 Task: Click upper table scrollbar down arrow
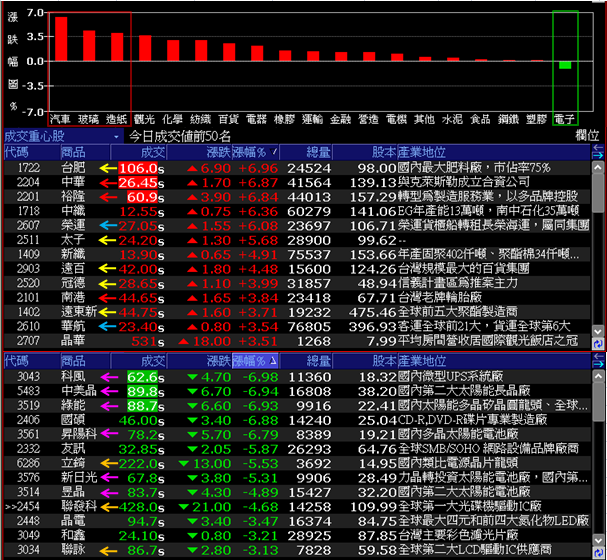pos(598,332)
